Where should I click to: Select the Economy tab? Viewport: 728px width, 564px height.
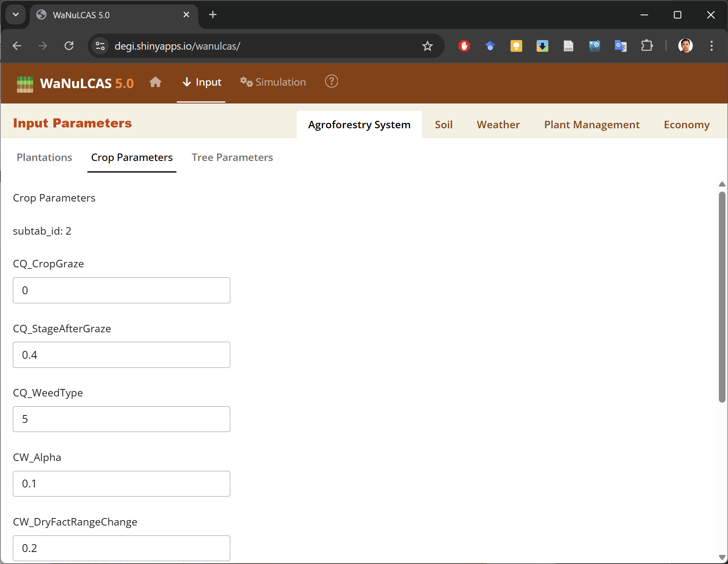pyautogui.click(x=687, y=124)
